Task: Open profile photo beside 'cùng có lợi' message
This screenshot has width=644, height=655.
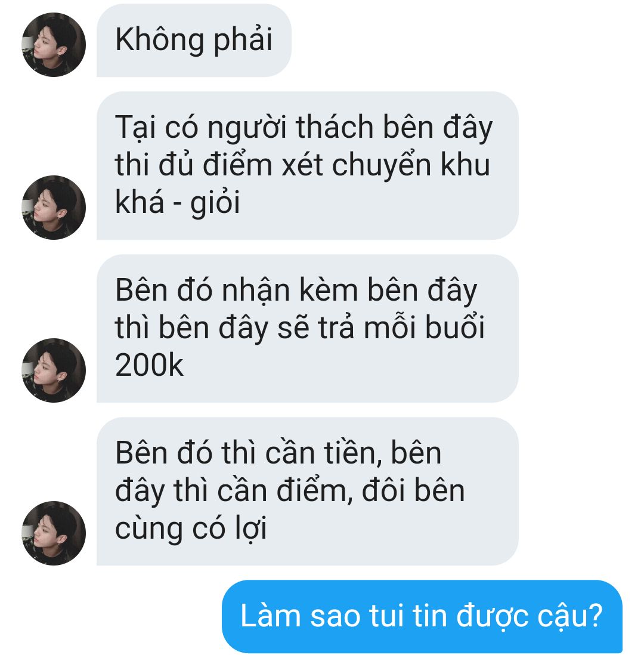Action: tap(54, 533)
